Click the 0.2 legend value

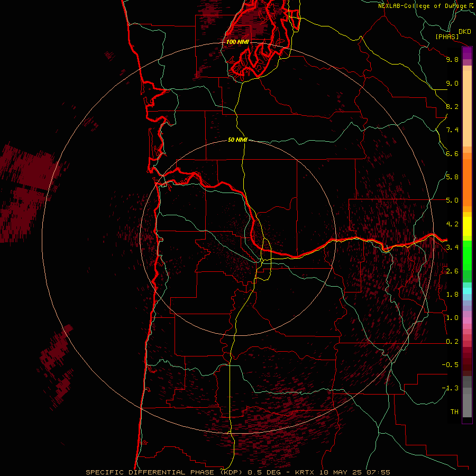pyautogui.click(x=452, y=342)
